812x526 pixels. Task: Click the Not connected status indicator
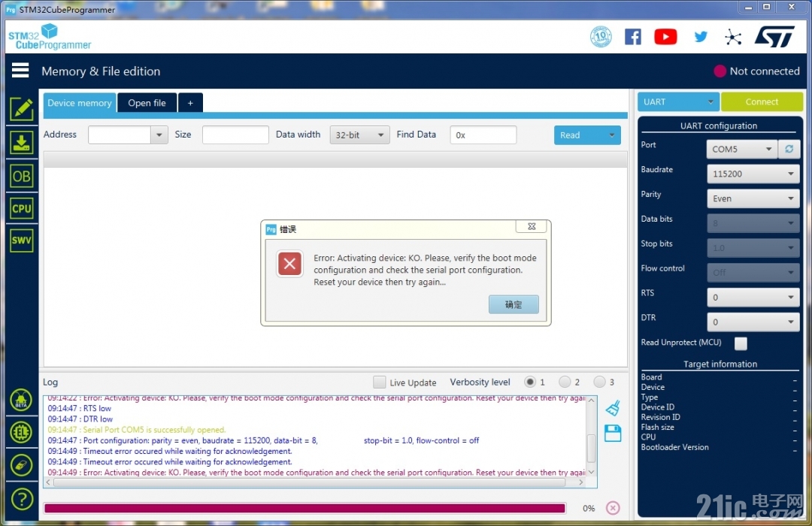tap(756, 71)
